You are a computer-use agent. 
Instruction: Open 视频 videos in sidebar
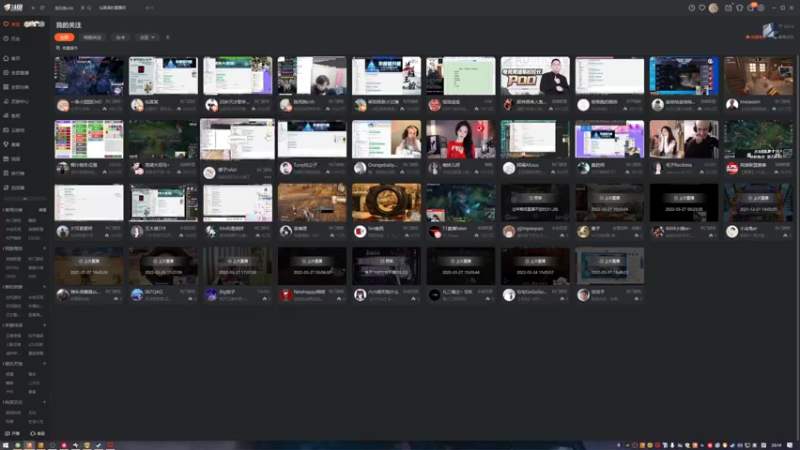point(11,159)
